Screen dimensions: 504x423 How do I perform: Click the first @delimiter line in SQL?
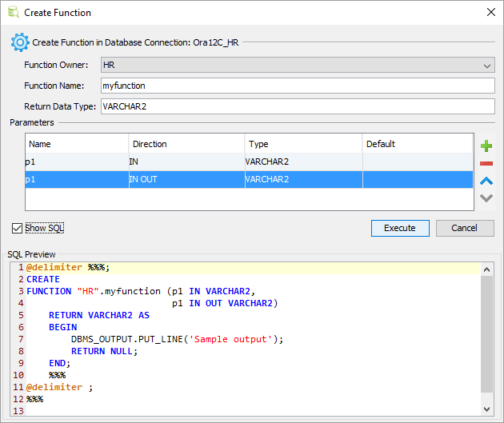click(68, 267)
